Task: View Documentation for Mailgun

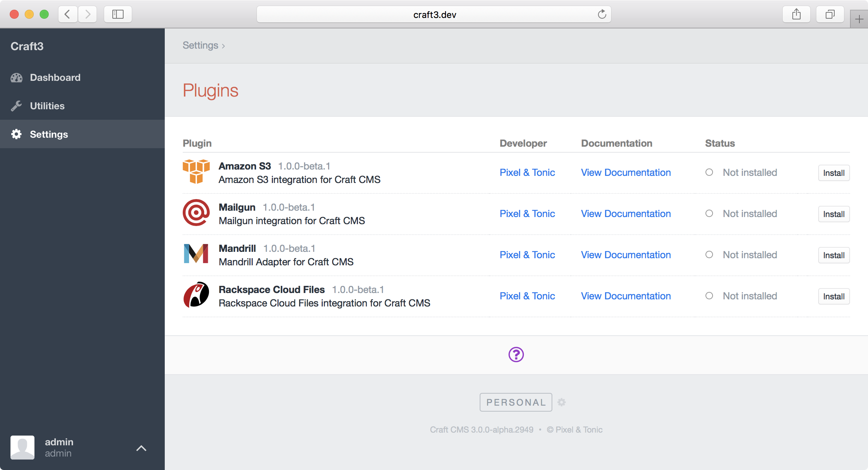Action: (x=626, y=214)
